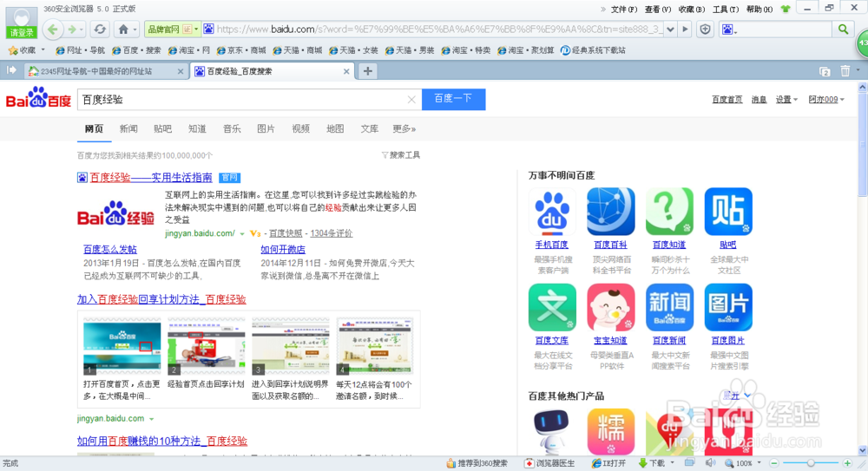Viewport: 868px width, 471px height.
Task: Open 百度经验——实用生活指南 result link
Action: [150, 178]
